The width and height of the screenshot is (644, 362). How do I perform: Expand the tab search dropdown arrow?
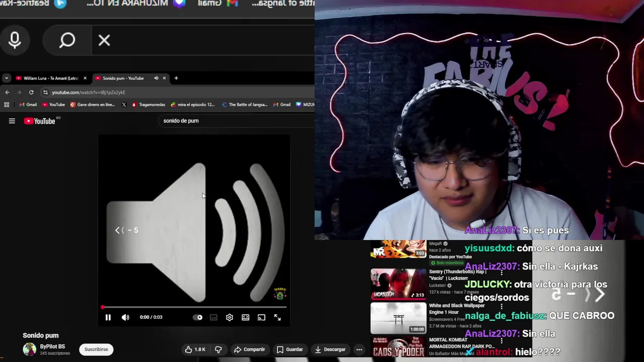[x=6, y=78]
